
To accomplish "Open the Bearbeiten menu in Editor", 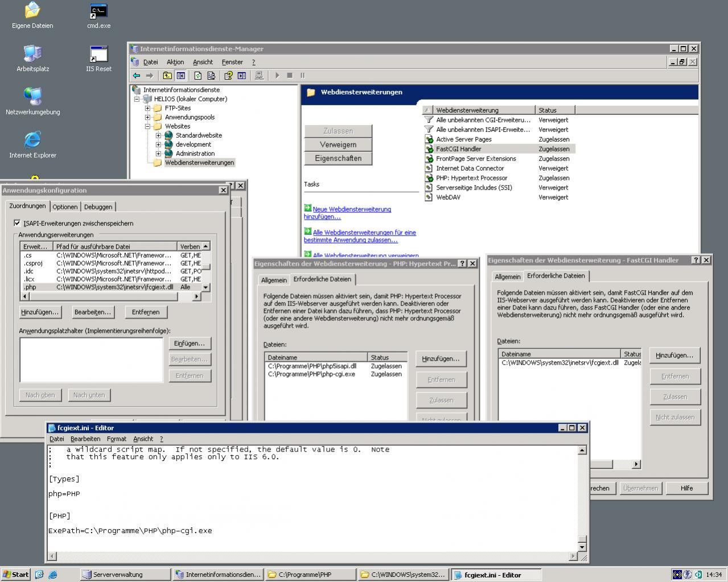I will (x=85, y=439).
